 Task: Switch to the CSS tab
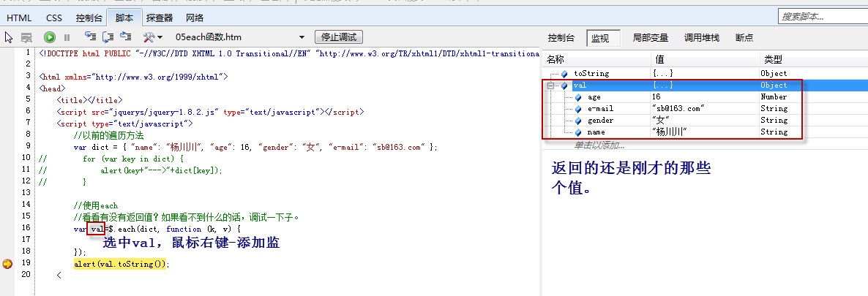point(53,18)
